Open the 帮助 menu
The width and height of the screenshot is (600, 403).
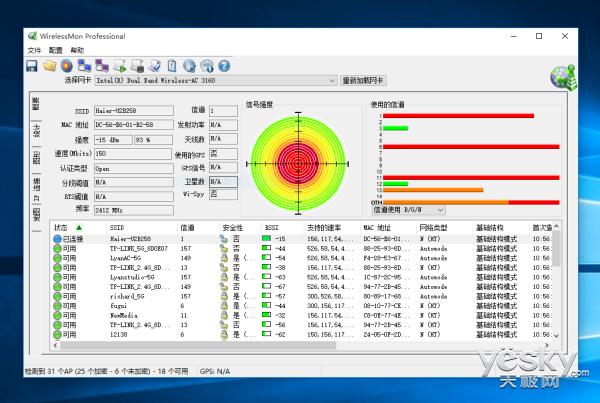(x=77, y=50)
